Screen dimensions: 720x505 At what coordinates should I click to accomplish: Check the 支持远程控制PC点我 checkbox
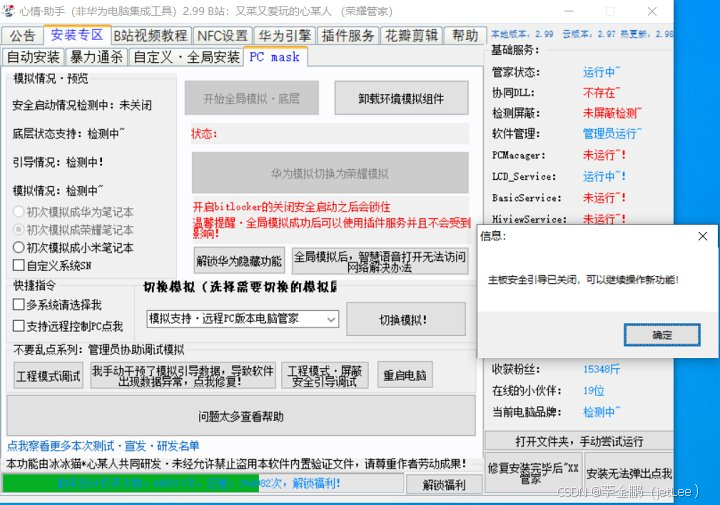(x=19, y=326)
